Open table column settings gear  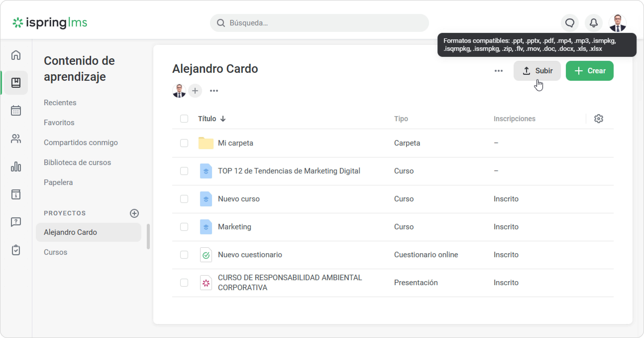[x=598, y=119]
